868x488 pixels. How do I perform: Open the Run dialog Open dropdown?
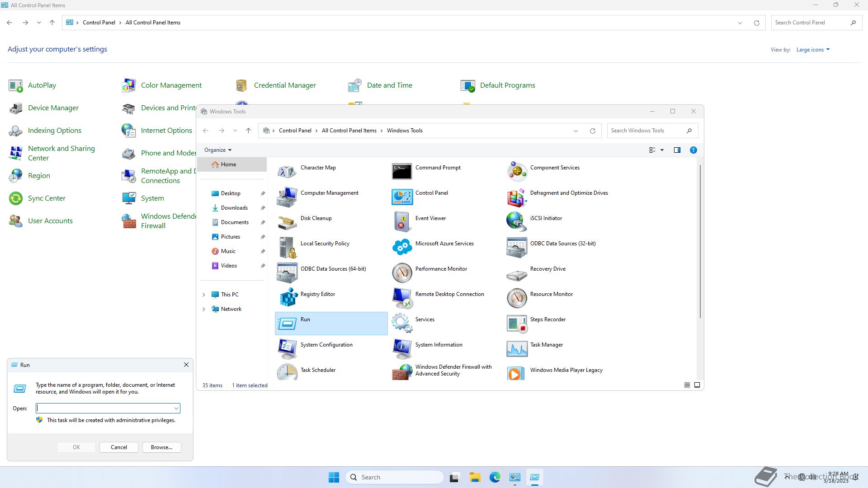(176, 408)
